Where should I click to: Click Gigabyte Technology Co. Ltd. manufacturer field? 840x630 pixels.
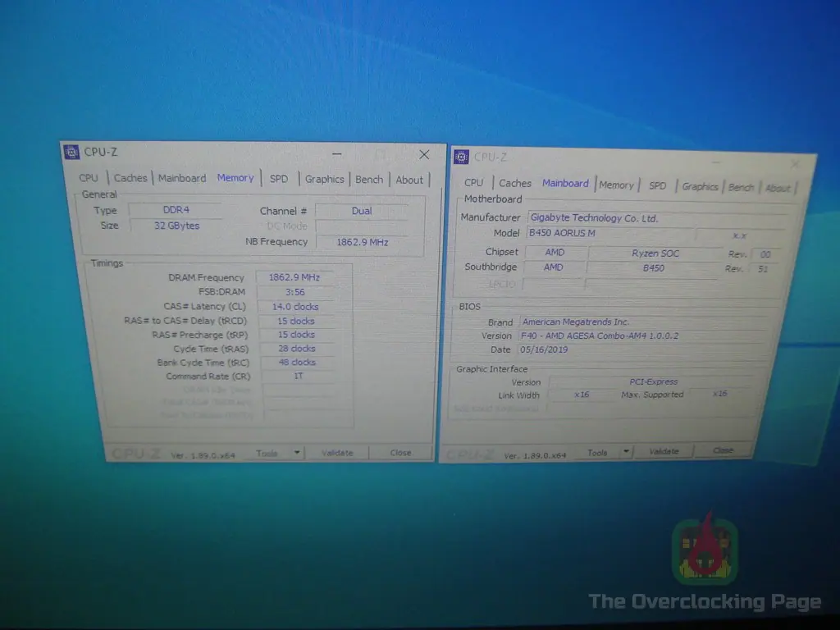click(657, 218)
